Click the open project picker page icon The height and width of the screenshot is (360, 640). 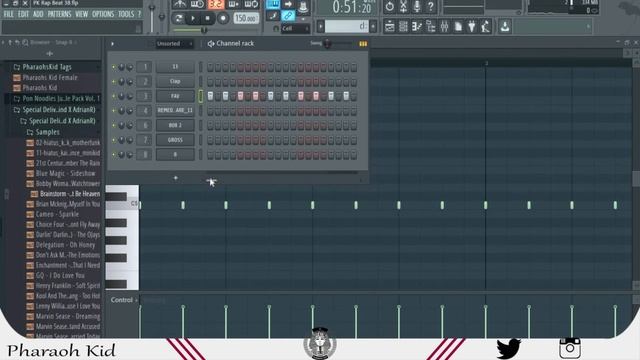coord(458,27)
